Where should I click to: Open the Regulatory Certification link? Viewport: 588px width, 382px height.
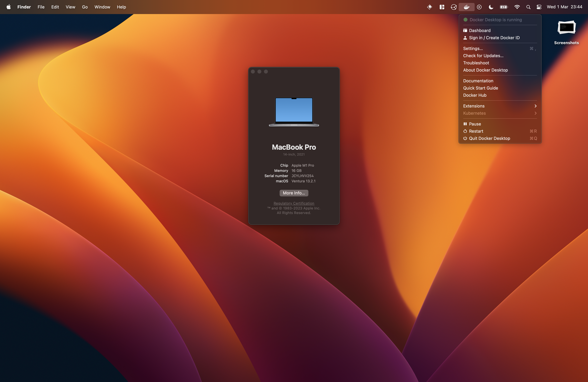(x=294, y=203)
